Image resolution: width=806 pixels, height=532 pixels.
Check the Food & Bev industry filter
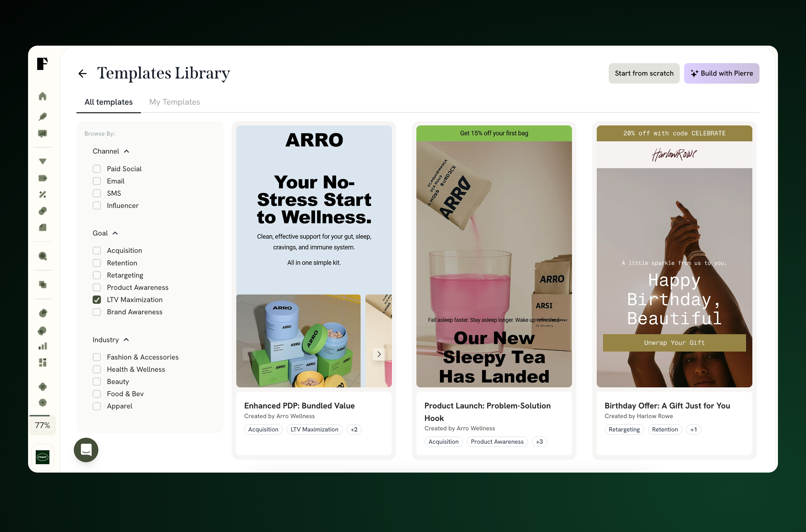[97, 394]
